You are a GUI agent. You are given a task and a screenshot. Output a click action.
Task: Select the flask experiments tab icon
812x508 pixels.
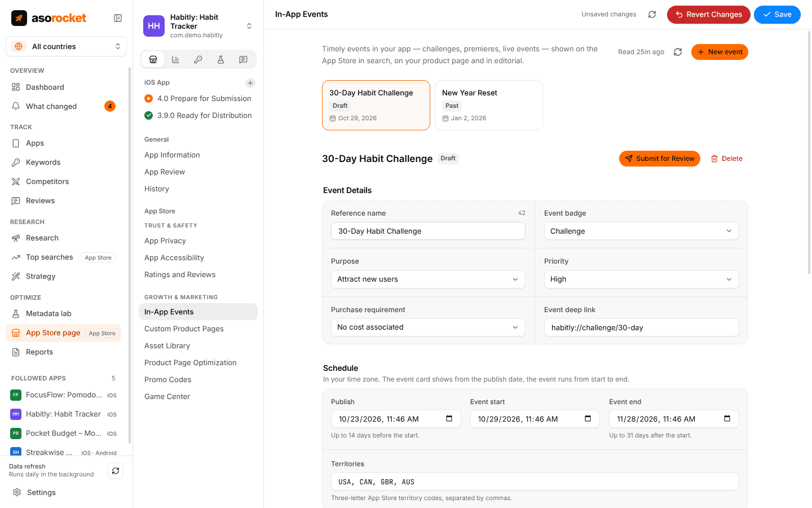pyautogui.click(x=220, y=59)
